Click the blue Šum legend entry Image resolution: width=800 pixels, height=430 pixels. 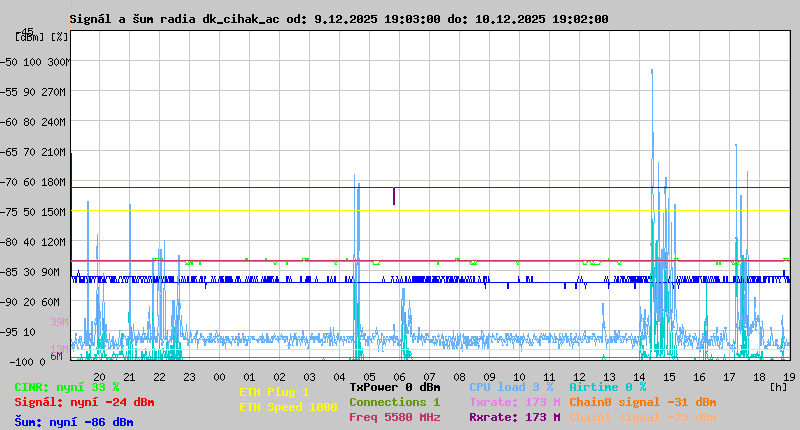point(74,422)
